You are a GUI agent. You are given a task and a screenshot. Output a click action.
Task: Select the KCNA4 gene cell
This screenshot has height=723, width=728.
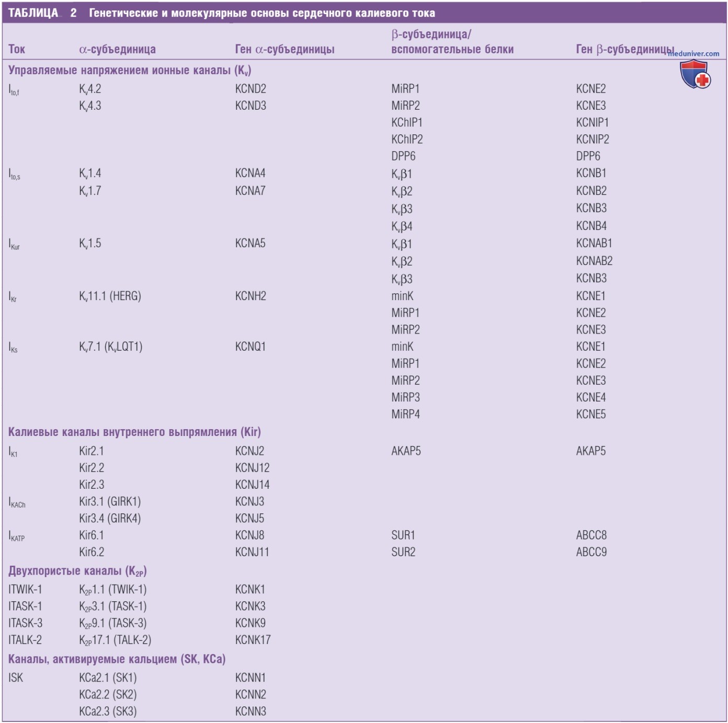(250, 173)
